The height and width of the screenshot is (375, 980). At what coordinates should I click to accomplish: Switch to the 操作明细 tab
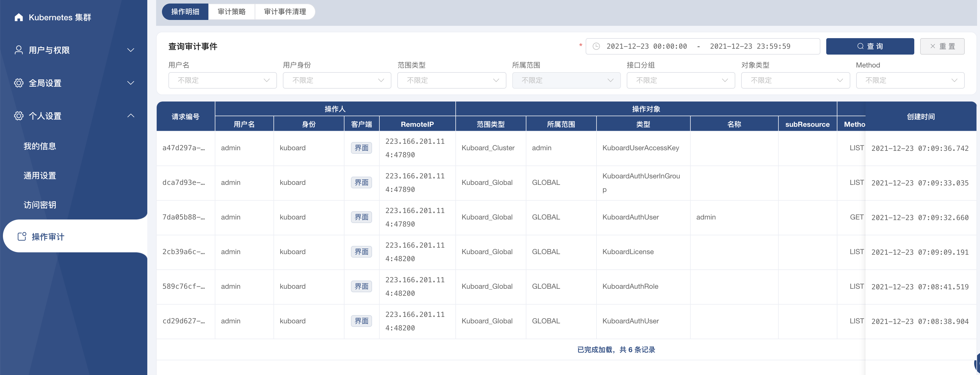185,12
